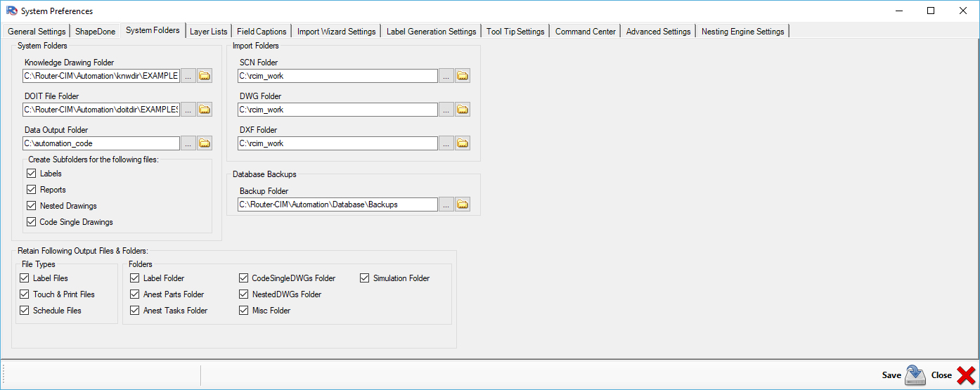The height and width of the screenshot is (390, 980).
Task: Open Label Generation Settings tab
Action: pos(432,32)
